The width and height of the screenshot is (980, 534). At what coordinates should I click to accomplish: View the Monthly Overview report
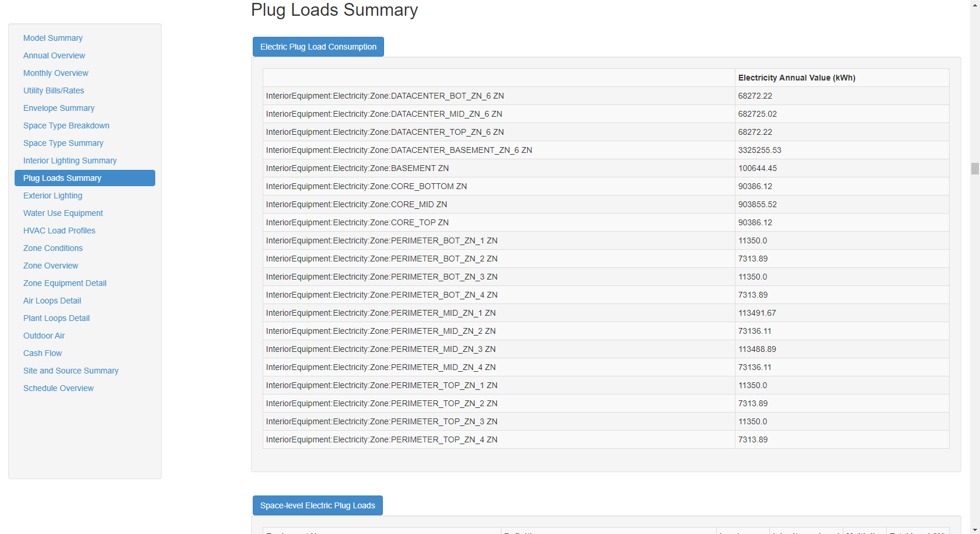click(x=55, y=73)
